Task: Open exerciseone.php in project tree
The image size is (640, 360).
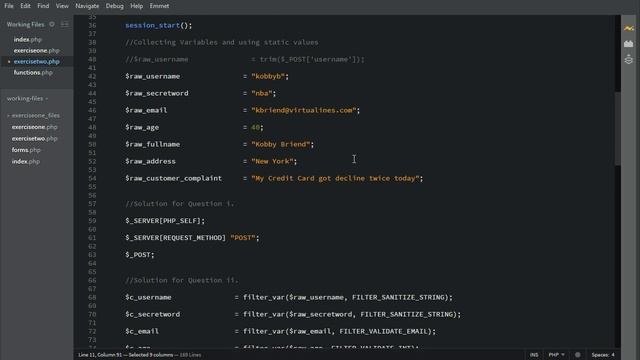Action: pyautogui.click(x=35, y=127)
